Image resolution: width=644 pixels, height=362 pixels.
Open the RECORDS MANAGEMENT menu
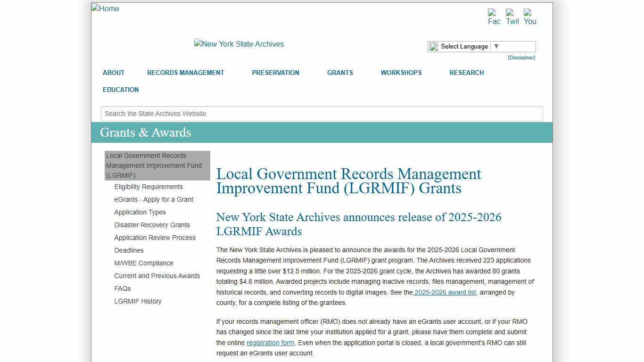coord(185,73)
